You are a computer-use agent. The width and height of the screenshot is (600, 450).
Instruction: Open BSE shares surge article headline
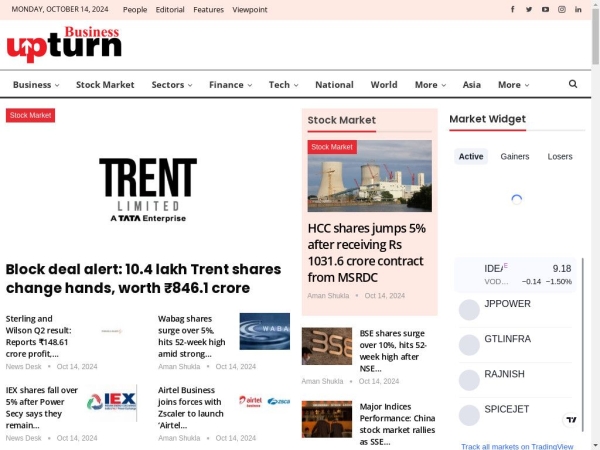[393, 351]
